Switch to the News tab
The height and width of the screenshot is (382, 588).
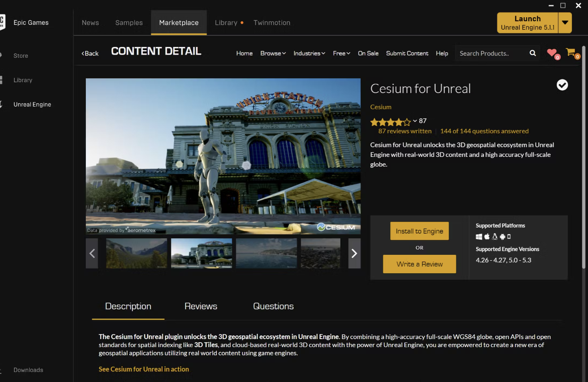[x=90, y=22]
